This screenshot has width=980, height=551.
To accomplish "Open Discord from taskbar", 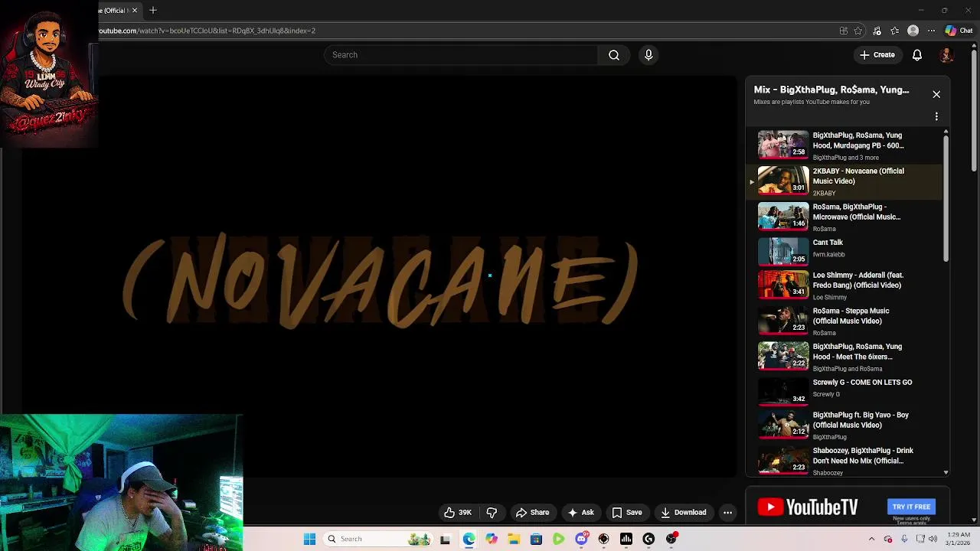I will click(581, 539).
